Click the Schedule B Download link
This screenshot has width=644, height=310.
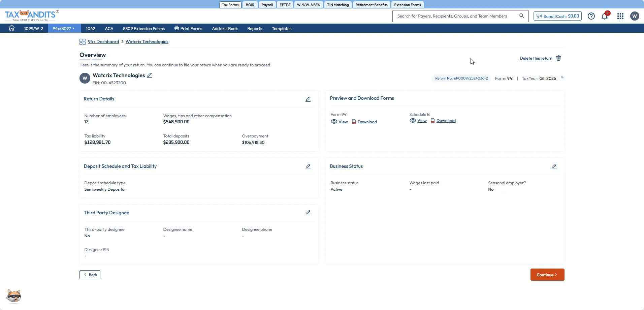point(446,121)
